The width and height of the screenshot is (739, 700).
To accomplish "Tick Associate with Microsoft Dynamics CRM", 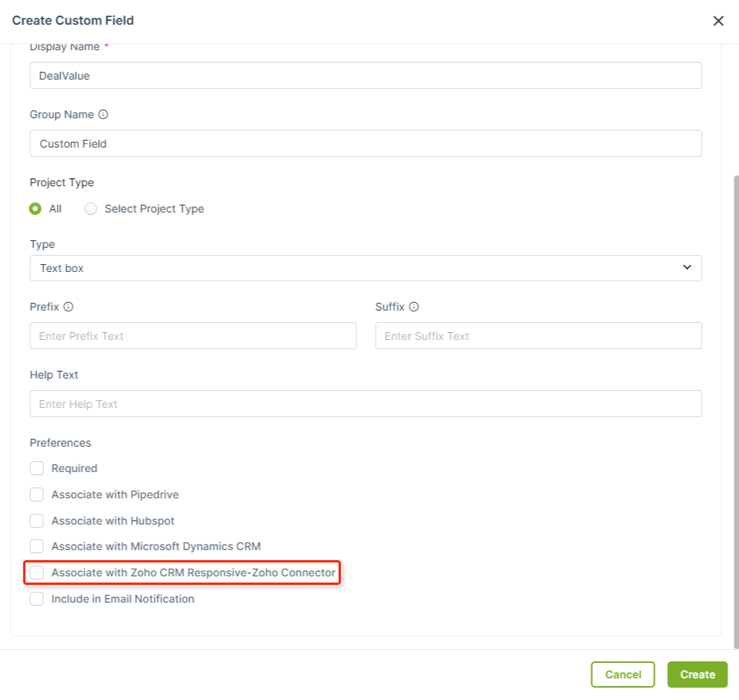I will [x=37, y=546].
